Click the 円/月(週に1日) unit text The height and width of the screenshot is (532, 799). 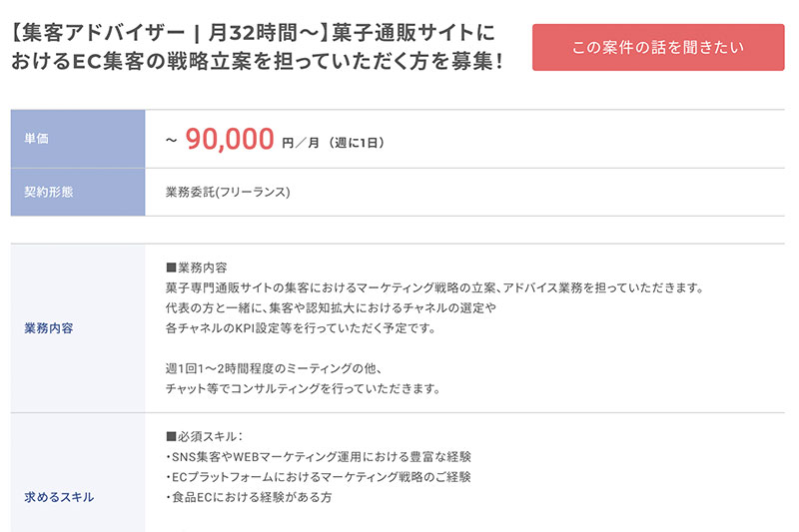[333, 144]
